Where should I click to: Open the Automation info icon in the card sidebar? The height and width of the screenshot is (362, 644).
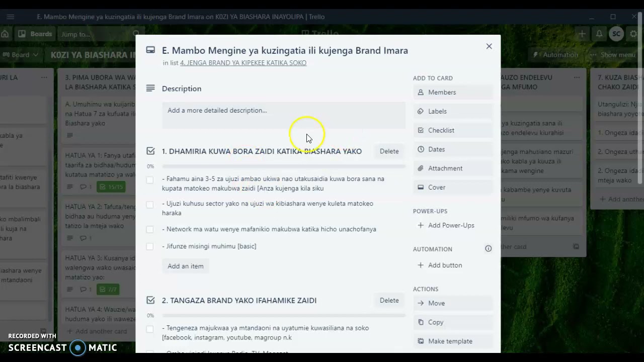pos(488,249)
